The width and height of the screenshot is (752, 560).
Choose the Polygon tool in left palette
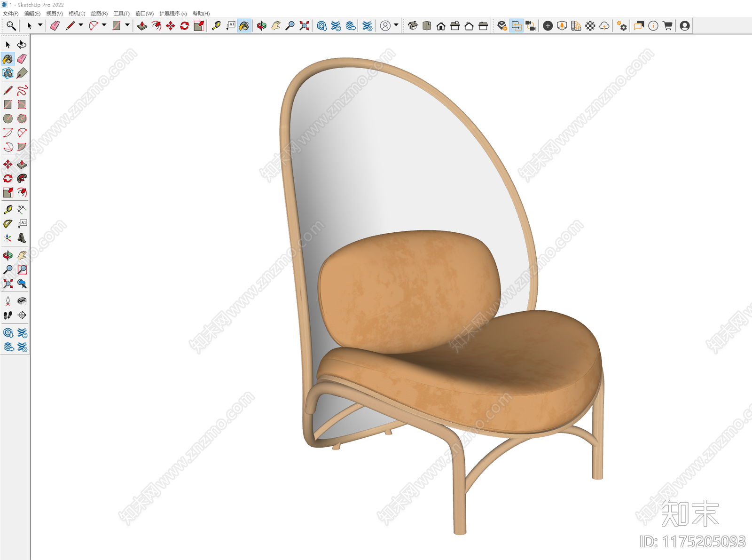(22, 118)
